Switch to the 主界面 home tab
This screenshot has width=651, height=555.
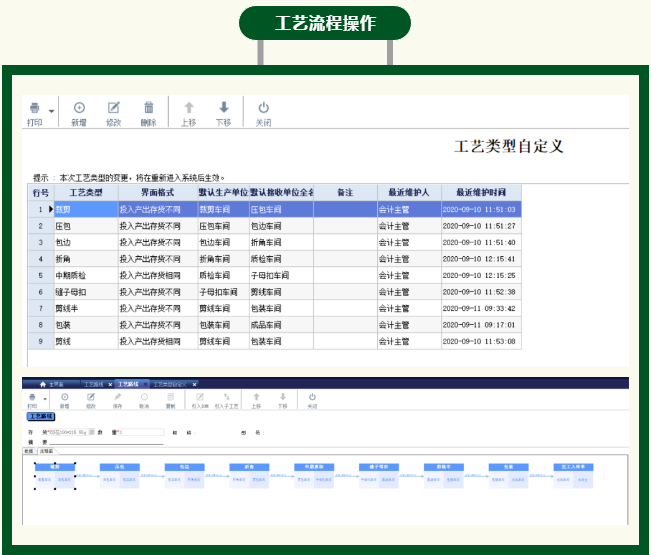point(52,384)
